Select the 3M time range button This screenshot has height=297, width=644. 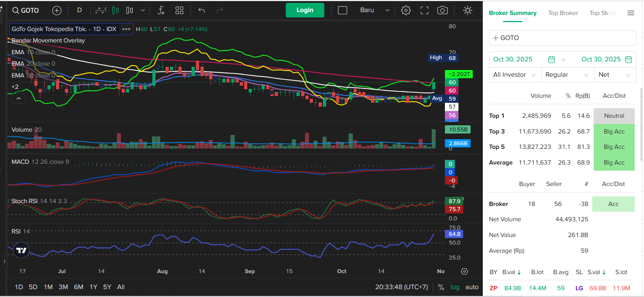63,287
